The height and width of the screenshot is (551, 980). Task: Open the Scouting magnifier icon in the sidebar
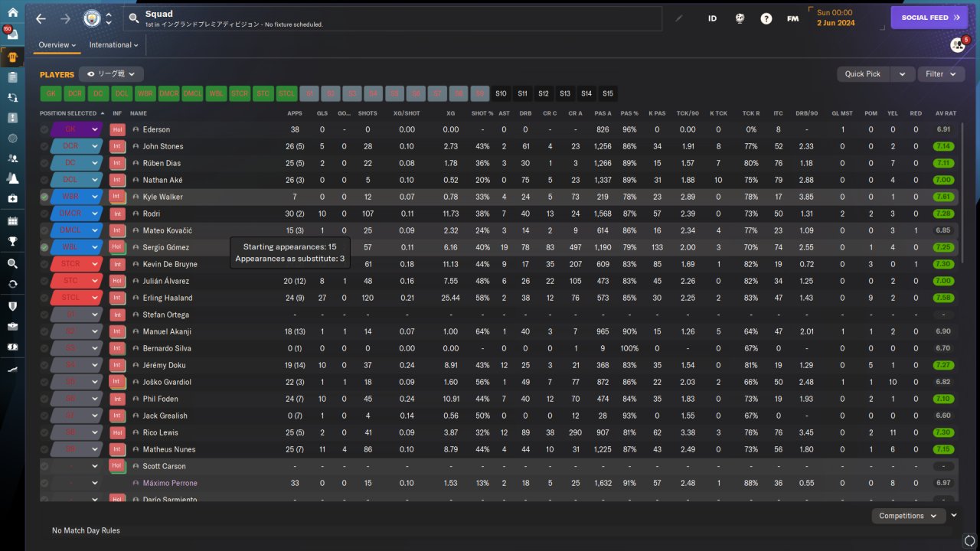(12, 263)
